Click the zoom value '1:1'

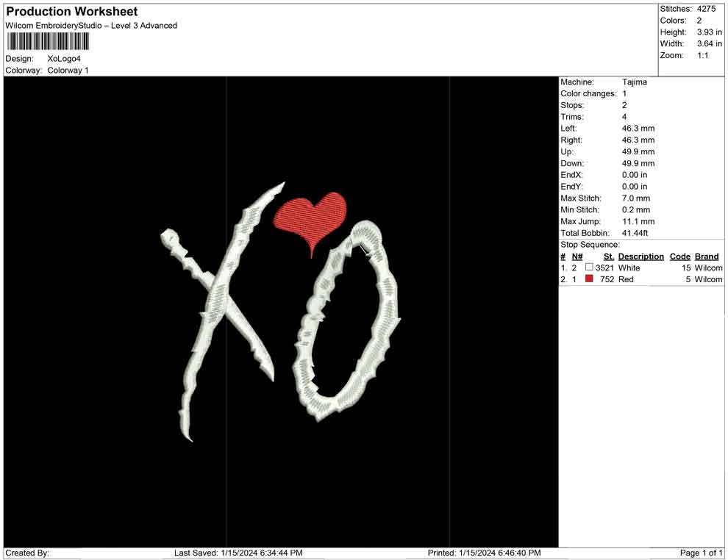(703, 55)
